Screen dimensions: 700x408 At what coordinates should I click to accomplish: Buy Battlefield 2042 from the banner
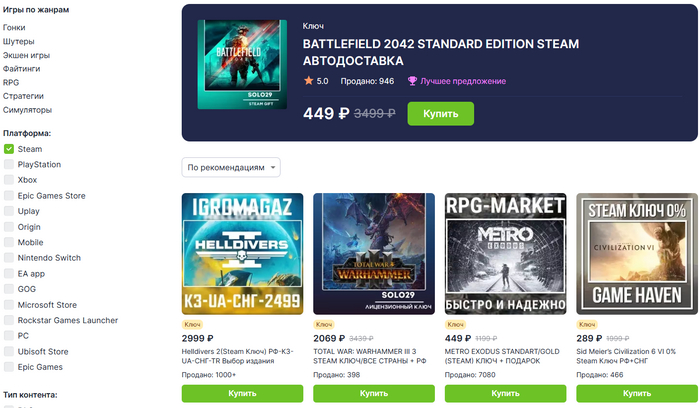tap(440, 113)
